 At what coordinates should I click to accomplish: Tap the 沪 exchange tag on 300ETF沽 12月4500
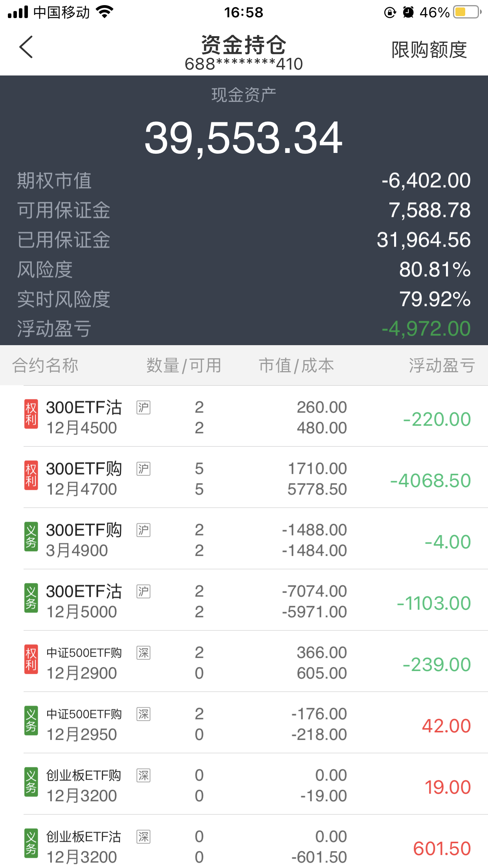[x=143, y=407]
